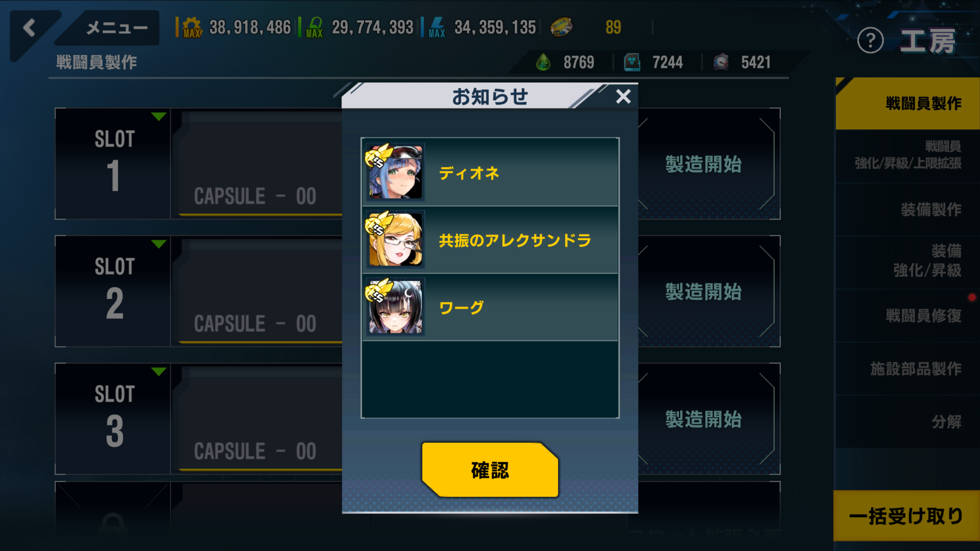Image resolution: width=980 pixels, height=551 pixels.
Task: Tap the green droplet material icon
Action: [543, 62]
